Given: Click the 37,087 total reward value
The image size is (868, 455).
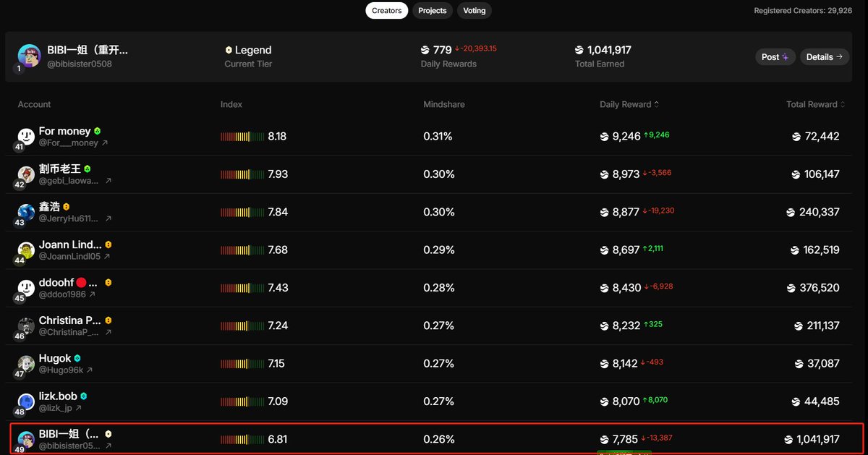Looking at the screenshot, I should tap(824, 363).
